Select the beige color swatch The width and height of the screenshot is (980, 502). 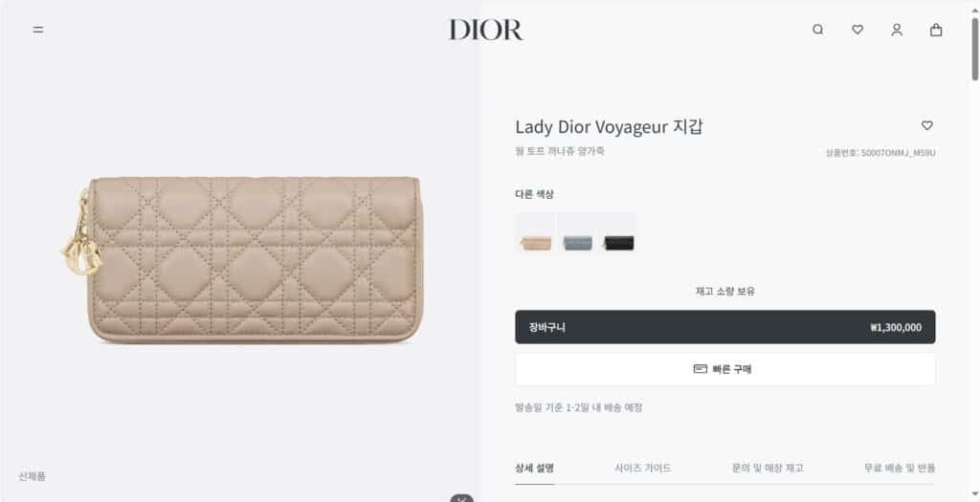[x=536, y=235]
